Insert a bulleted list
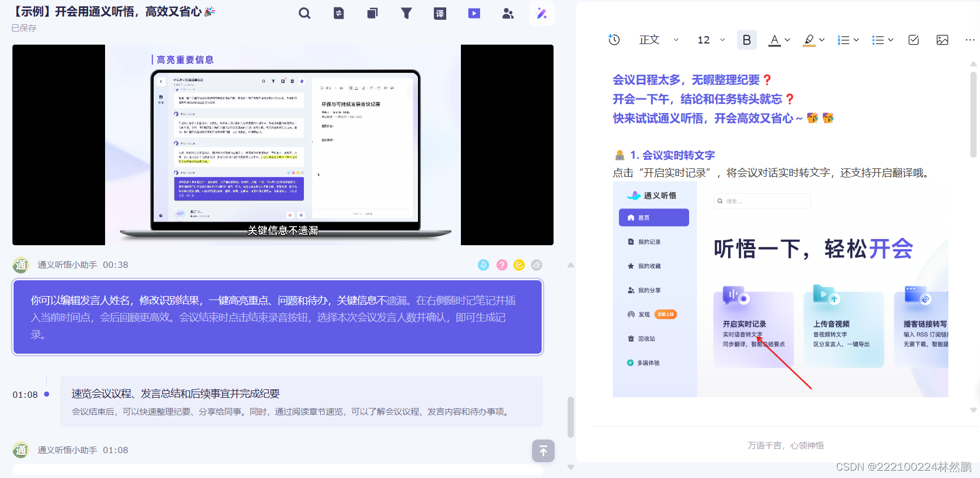This screenshot has width=980, height=478. 878,40
